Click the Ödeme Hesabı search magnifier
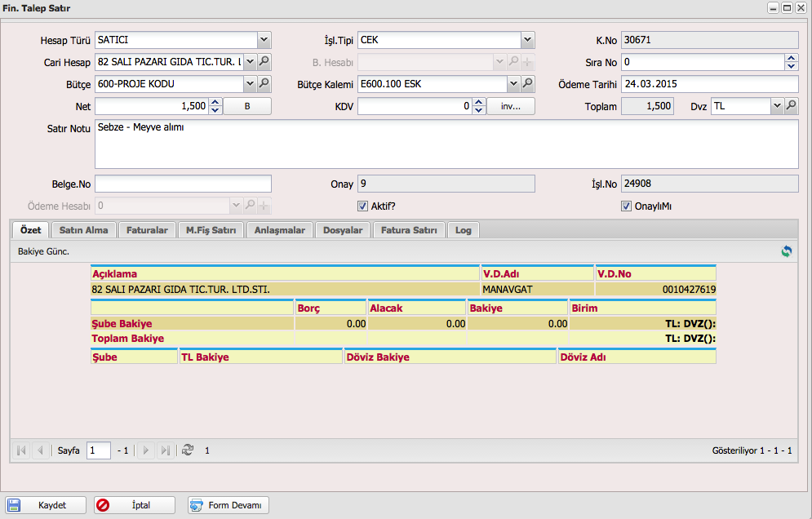The height and width of the screenshot is (519, 812). [250, 206]
